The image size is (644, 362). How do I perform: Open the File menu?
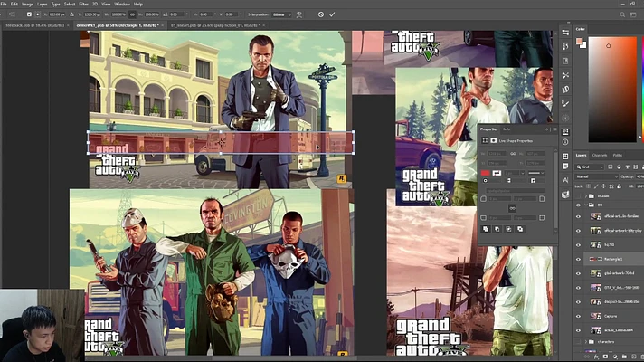click(4, 5)
